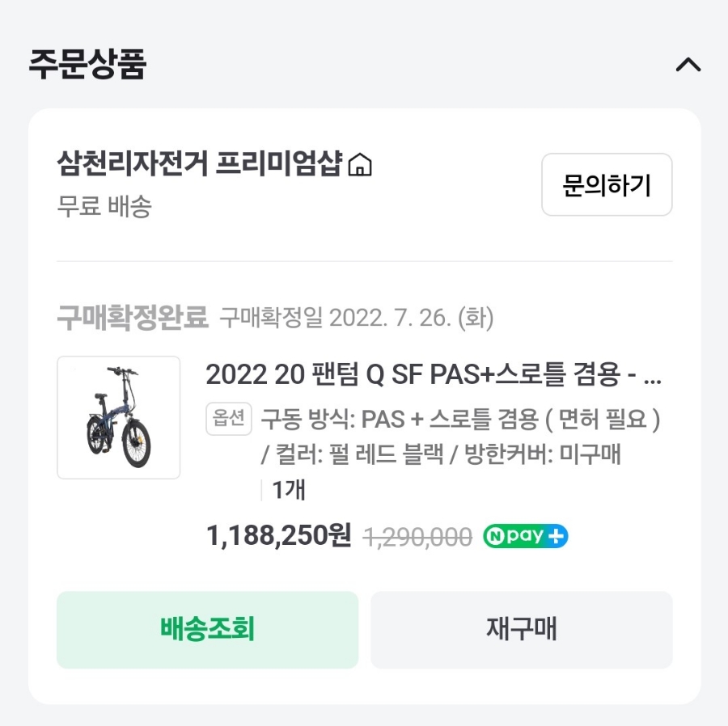Click the crossed-out 1,290,000 original price
The width and height of the screenshot is (728, 726).
coord(418,537)
